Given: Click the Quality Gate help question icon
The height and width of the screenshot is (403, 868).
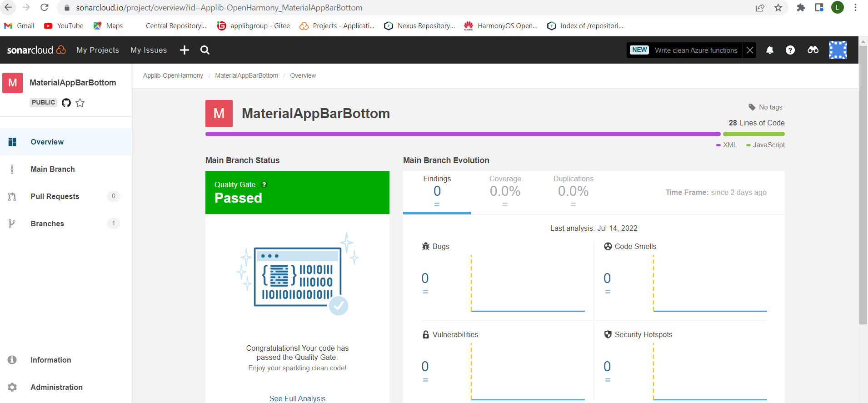Looking at the screenshot, I should pos(264,184).
